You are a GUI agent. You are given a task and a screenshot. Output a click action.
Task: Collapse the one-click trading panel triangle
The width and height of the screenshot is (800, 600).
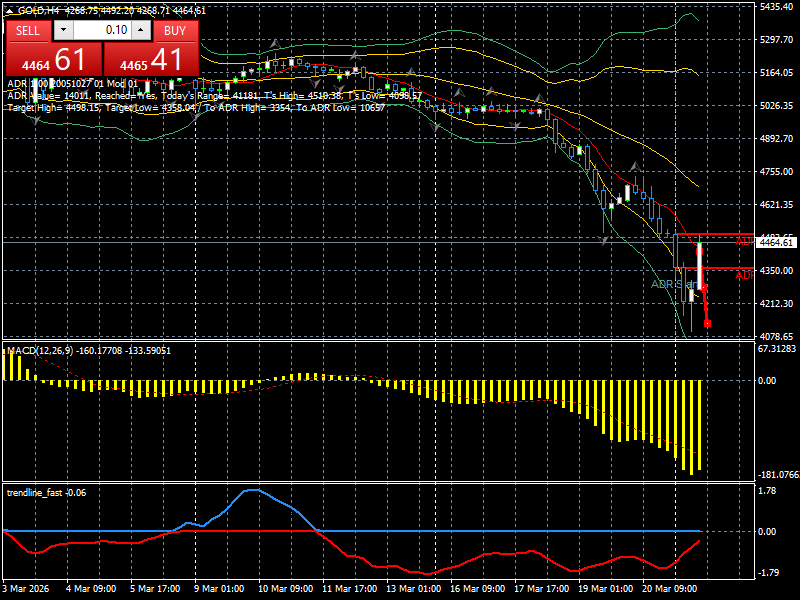coord(9,11)
